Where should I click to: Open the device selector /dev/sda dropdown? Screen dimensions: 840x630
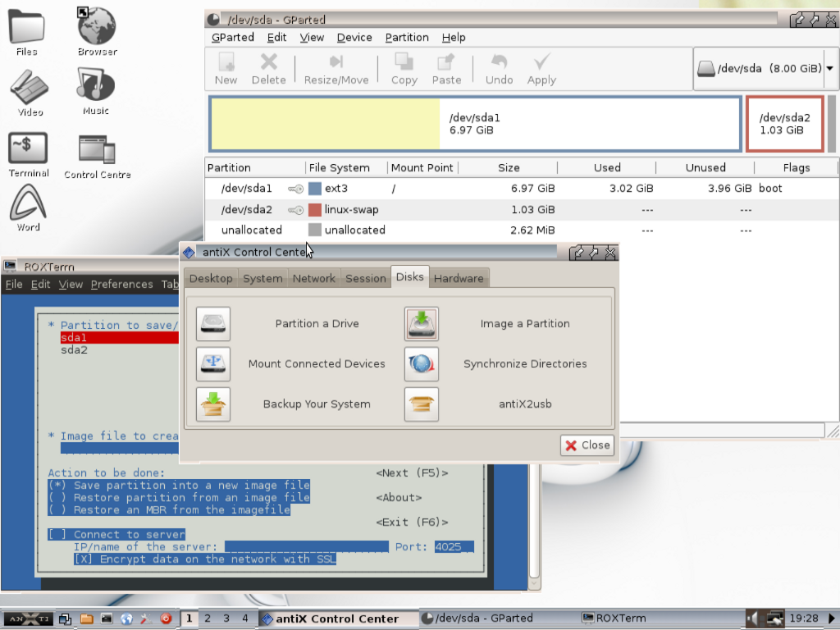click(765, 69)
